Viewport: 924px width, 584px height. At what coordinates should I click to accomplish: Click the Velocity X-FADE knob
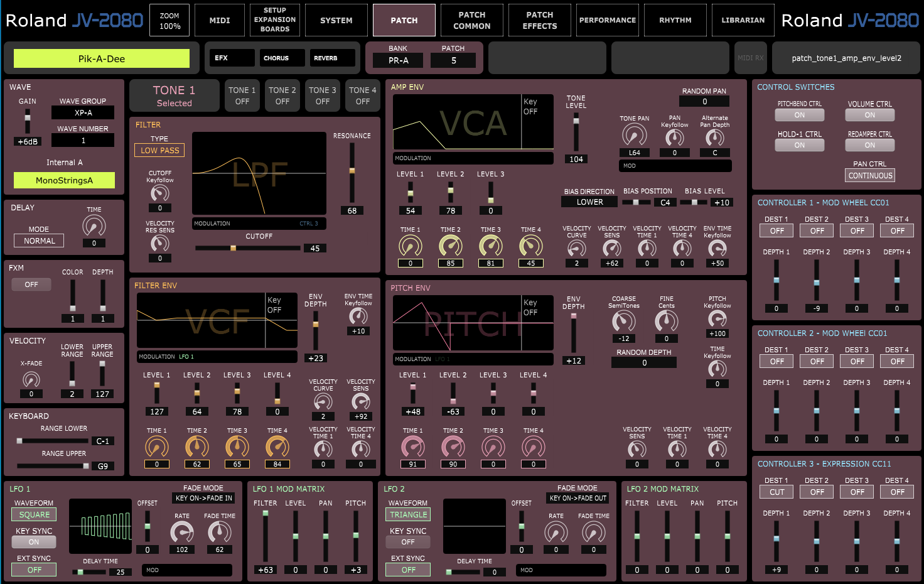(31, 379)
